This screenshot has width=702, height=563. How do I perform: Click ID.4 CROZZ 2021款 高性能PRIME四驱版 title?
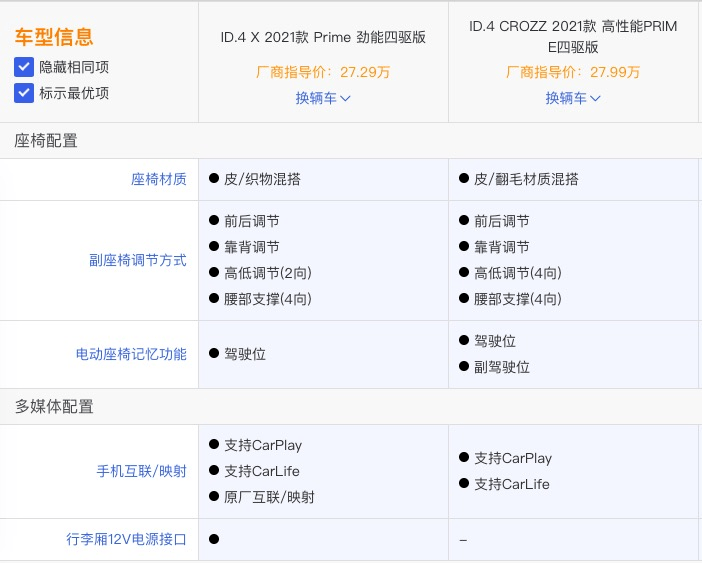pos(573,37)
